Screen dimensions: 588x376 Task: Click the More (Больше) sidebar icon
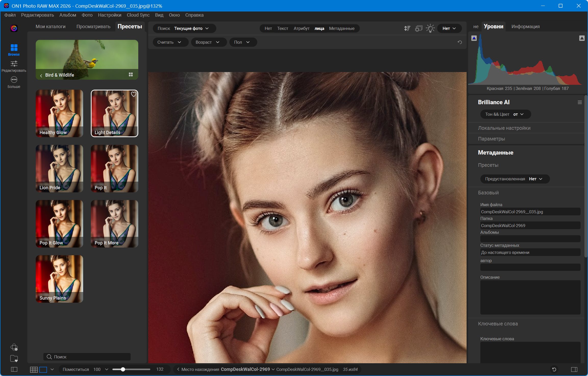tap(14, 80)
